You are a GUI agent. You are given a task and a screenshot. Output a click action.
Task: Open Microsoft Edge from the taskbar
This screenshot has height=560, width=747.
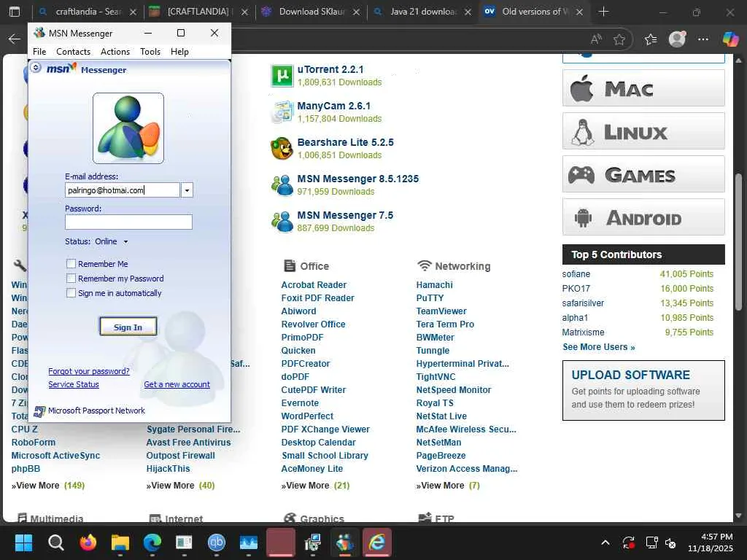[152, 542]
